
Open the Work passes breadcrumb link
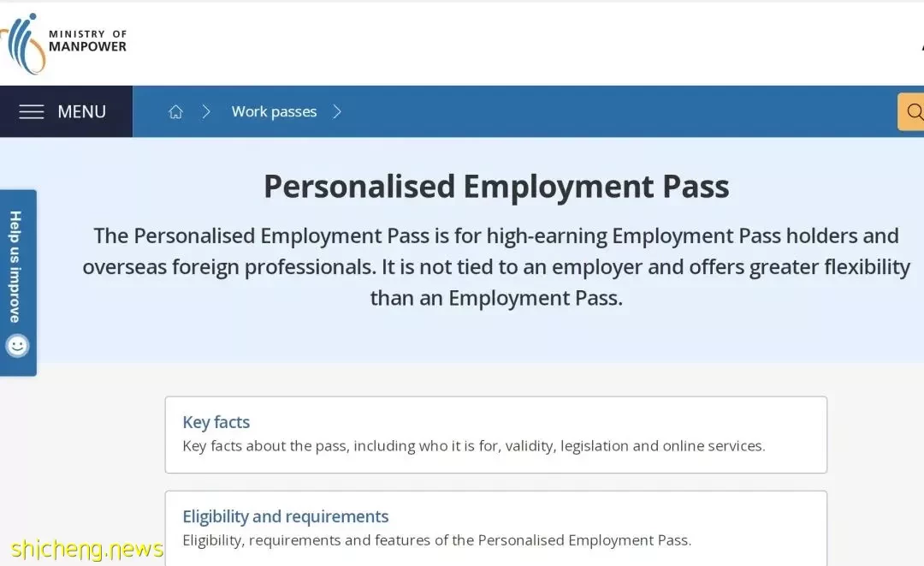click(x=274, y=111)
